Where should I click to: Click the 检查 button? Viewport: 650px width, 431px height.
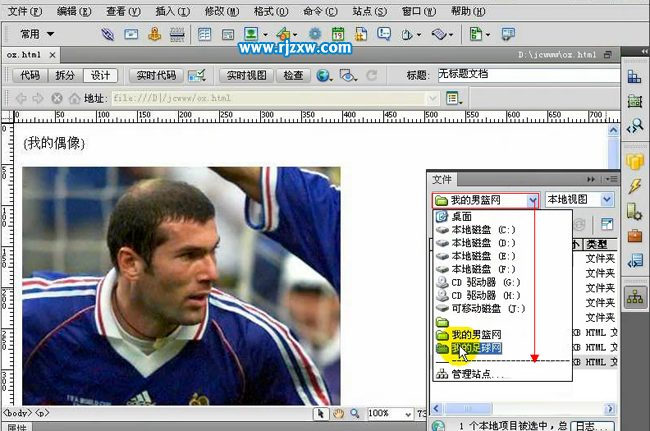point(293,75)
